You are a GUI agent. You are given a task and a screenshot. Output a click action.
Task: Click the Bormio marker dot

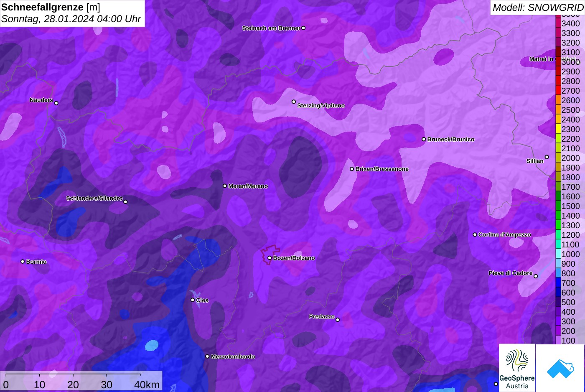23,262
